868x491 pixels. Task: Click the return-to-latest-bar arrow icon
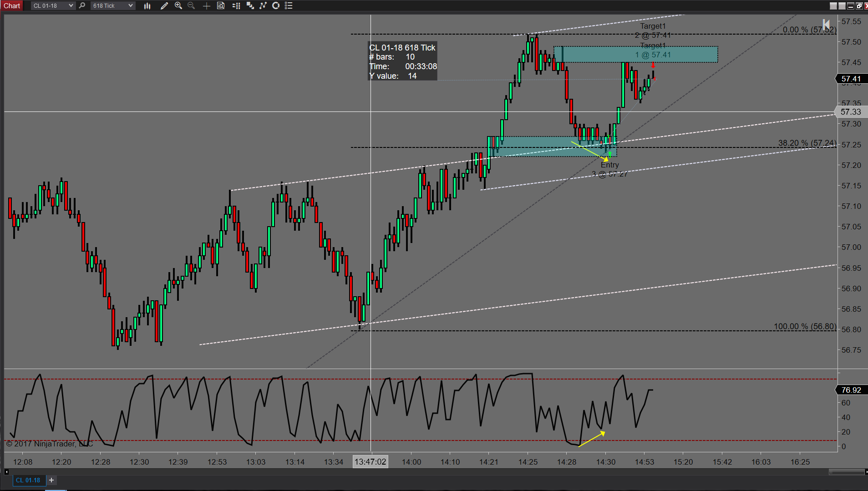[x=826, y=24]
